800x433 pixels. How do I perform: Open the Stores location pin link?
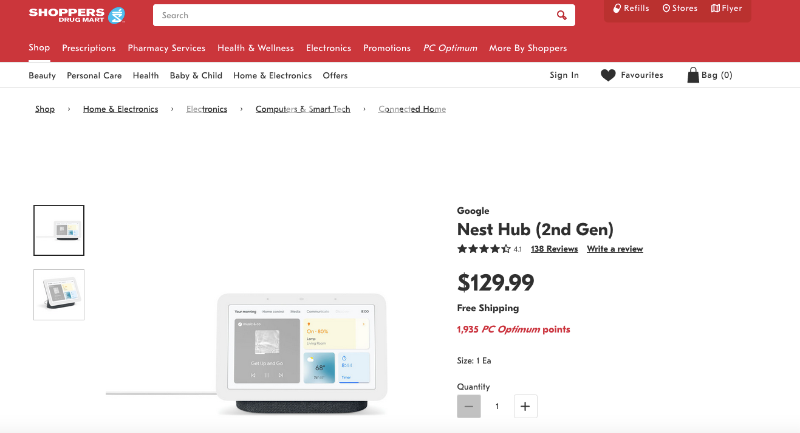click(666, 9)
